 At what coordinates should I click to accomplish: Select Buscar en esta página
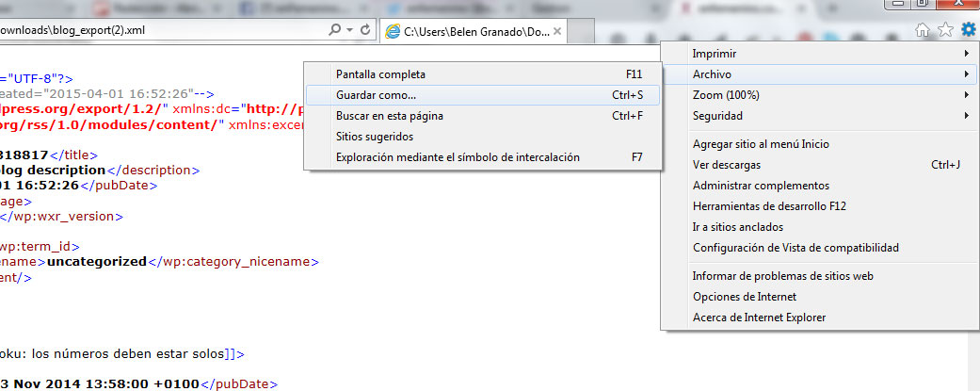(390, 116)
